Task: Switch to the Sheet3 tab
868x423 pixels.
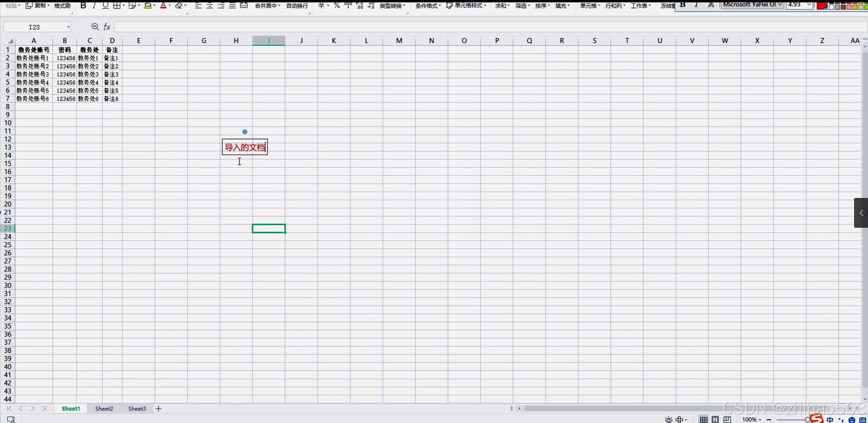Action: (137, 408)
